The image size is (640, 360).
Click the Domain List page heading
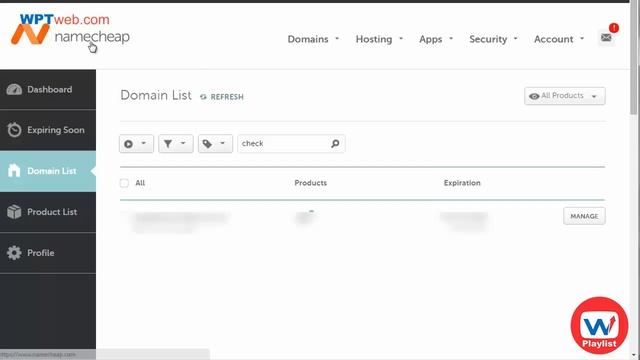(x=156, y=95)
